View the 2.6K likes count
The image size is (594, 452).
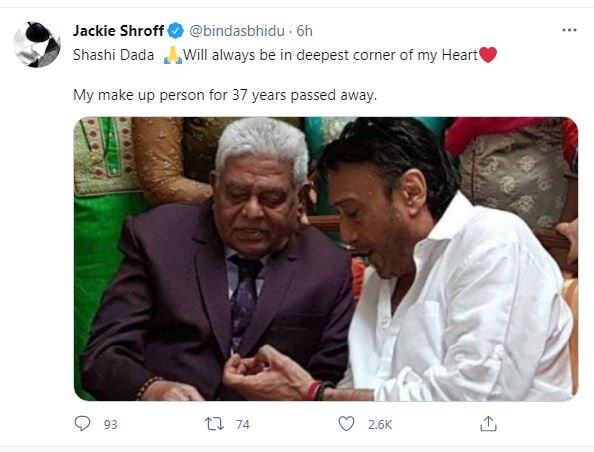tap(380, 424)
